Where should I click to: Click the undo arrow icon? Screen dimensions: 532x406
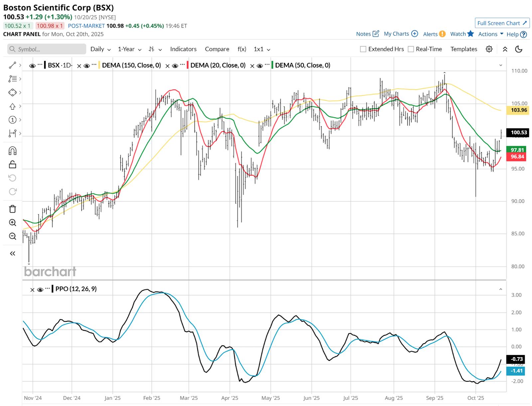(x=12, y=178)
